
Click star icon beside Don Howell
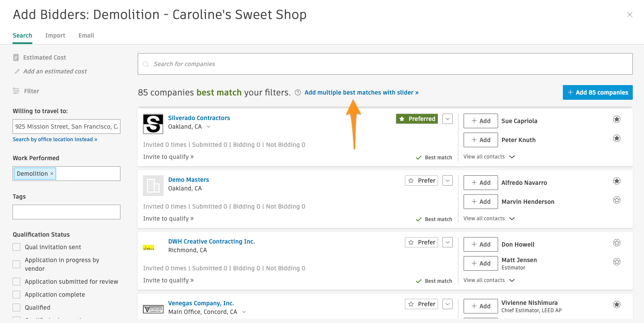[x=617, y=243]
